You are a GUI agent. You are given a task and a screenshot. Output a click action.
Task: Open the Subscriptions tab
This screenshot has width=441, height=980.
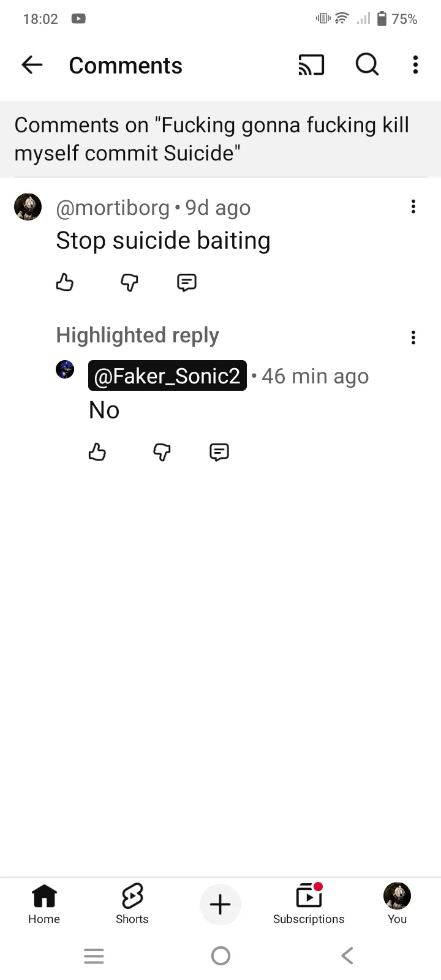tap(309, 903)
